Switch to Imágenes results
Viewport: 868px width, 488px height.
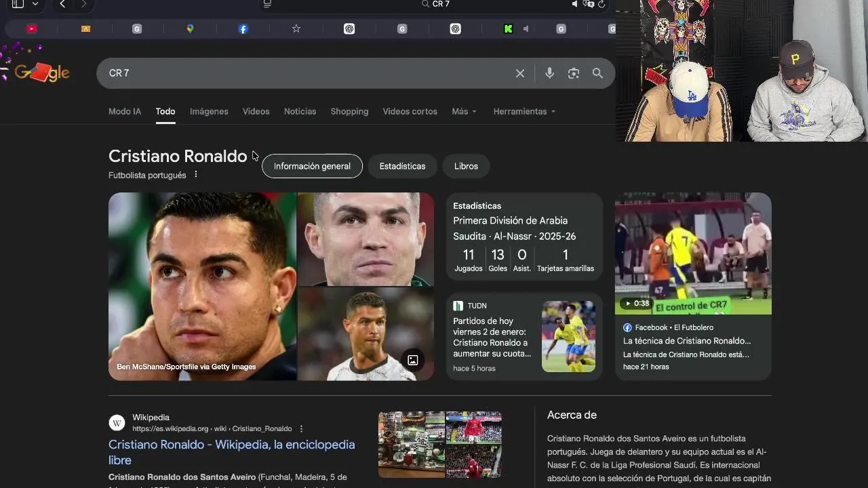tap(209, 111)
